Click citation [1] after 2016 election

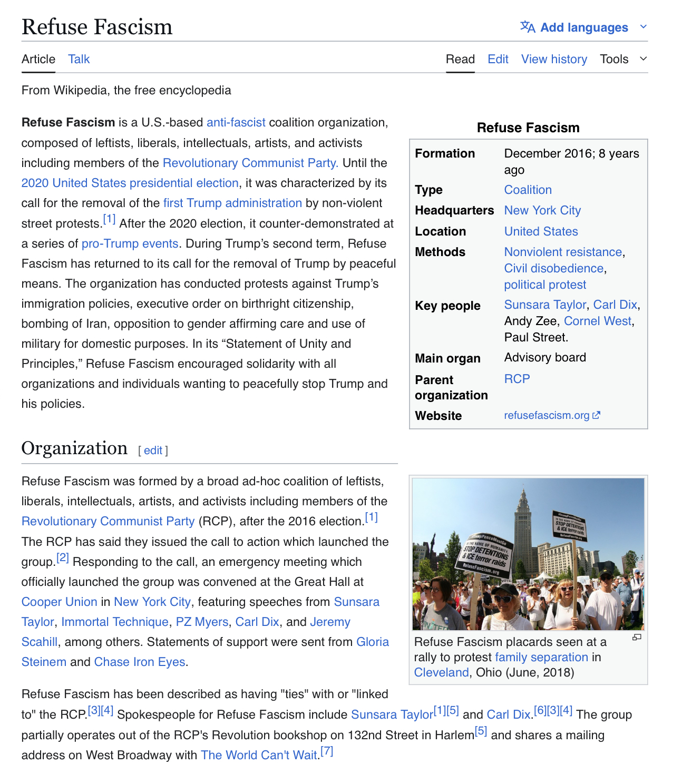[372, 517]
